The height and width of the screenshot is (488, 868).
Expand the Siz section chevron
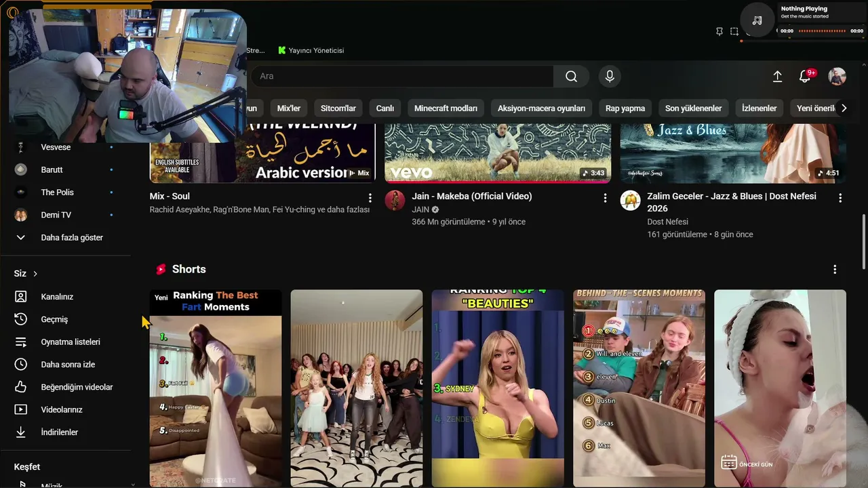pos(35,274)
